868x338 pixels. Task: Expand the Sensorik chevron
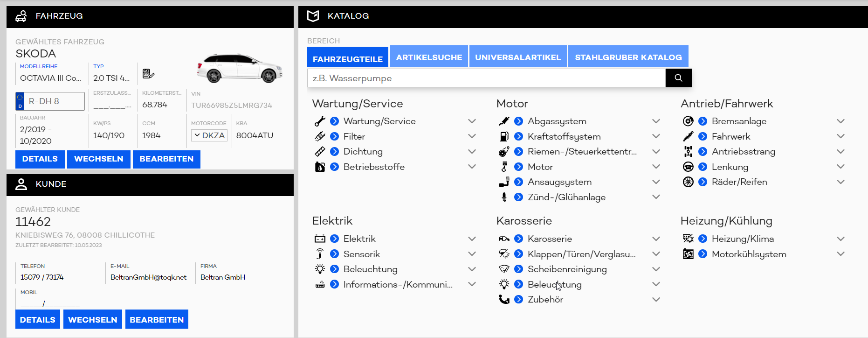pos(472,254)
